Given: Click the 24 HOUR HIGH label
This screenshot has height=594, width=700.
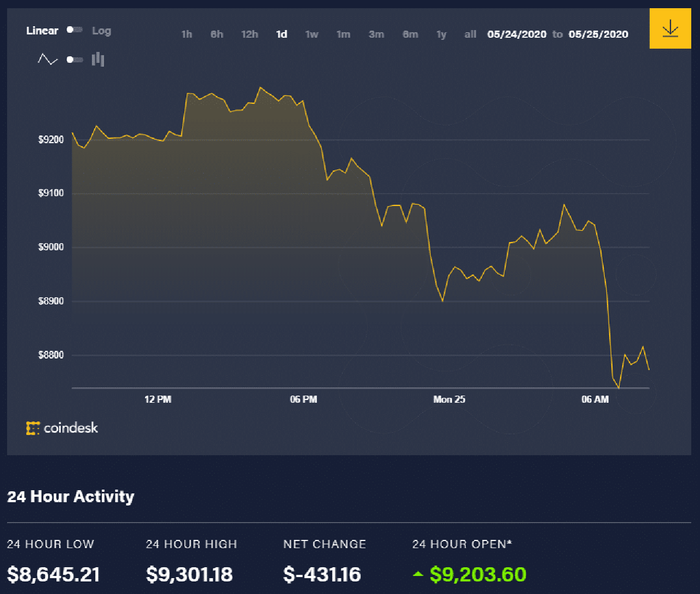Looking at the screenshot, I should click(191, 544).
